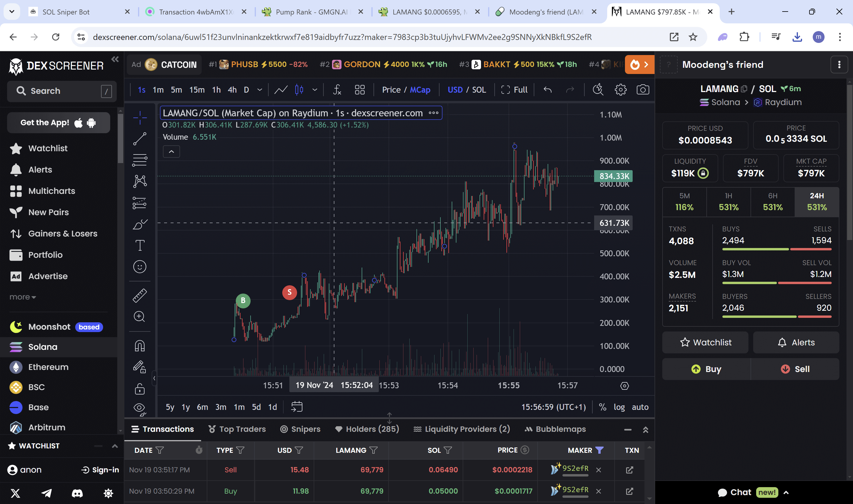Open the Telegram link
The image size is (853, 504).
point(47,493)
